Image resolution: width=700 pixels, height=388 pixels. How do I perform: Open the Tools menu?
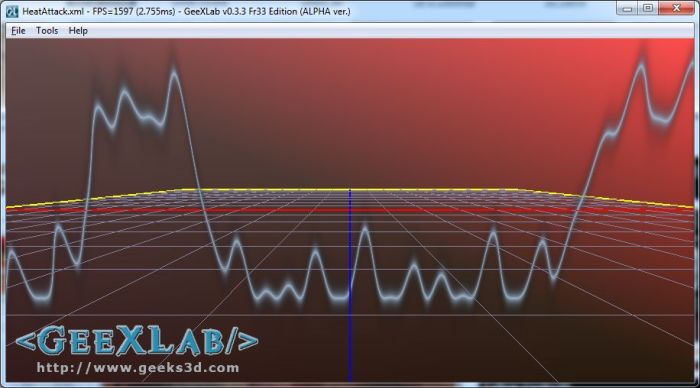click(x=47, y=31)
